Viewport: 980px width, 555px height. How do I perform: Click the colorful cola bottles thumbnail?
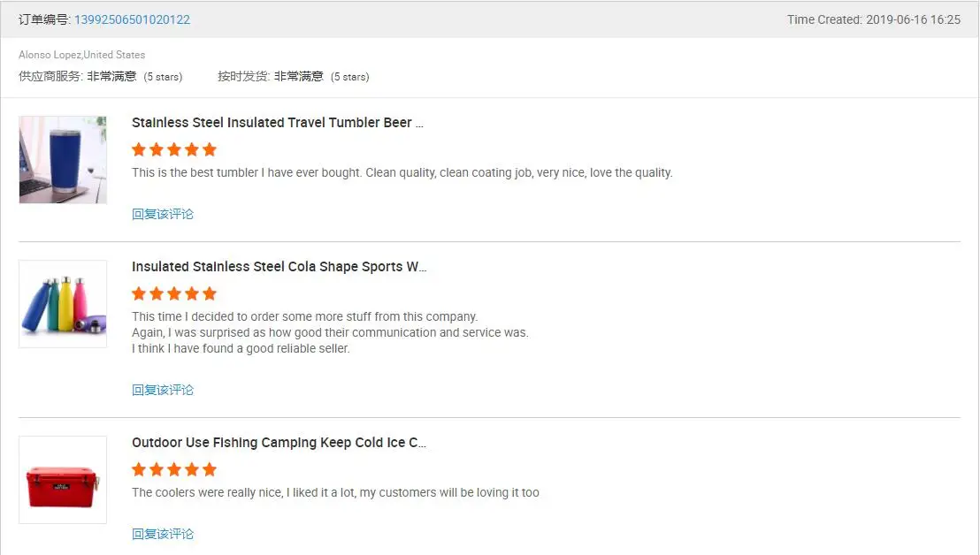click(63, 304)
